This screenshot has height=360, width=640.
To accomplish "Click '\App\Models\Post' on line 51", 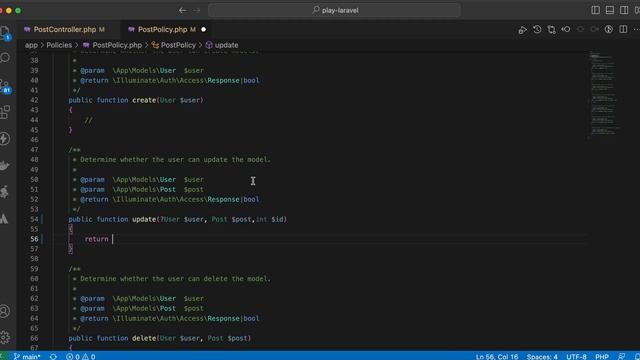I will [x=144, y=189].
